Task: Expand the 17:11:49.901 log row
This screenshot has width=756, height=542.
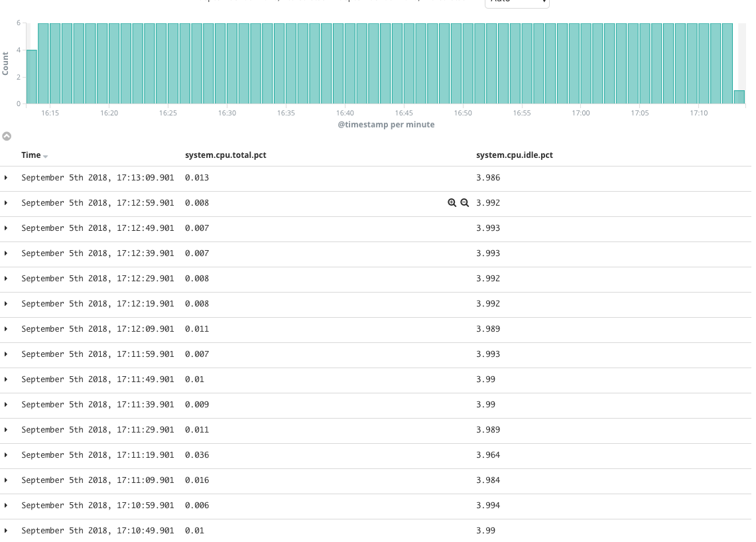Action: pyautogui.click(x=6, y=379)
